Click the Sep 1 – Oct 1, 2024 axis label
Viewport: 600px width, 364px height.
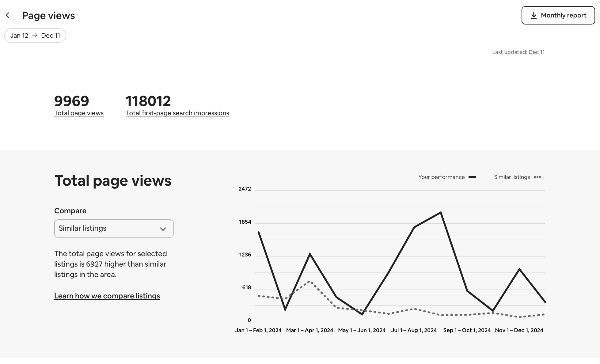467,330
